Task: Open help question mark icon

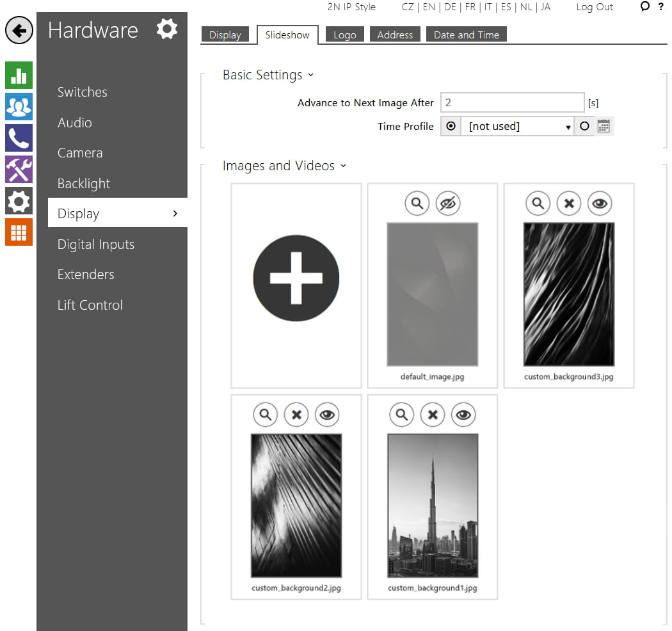Action: (661, 6)
